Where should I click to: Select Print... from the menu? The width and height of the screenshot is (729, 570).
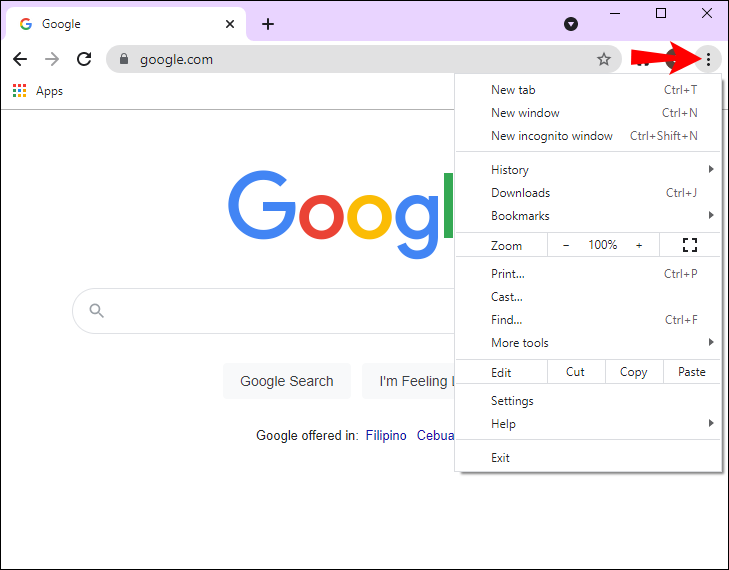[588, 274]
